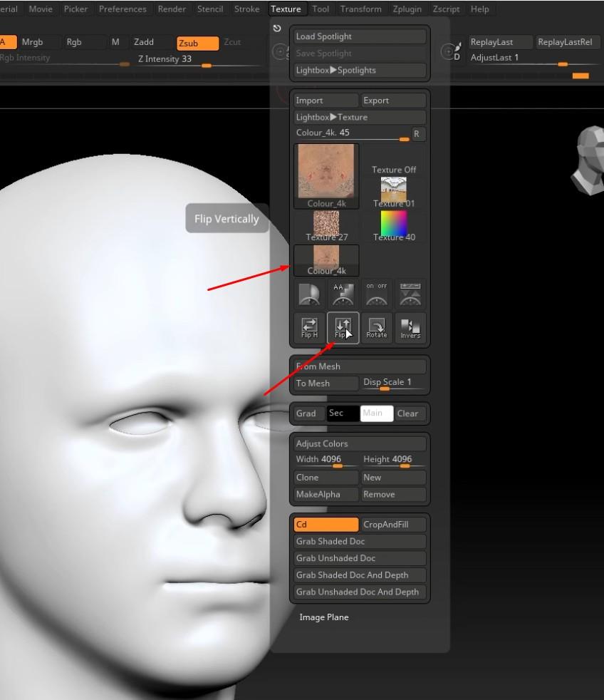The width and height of the screenshot is (604, 700).
Task: Click the +/- dial icon
Action: (410, 294)
